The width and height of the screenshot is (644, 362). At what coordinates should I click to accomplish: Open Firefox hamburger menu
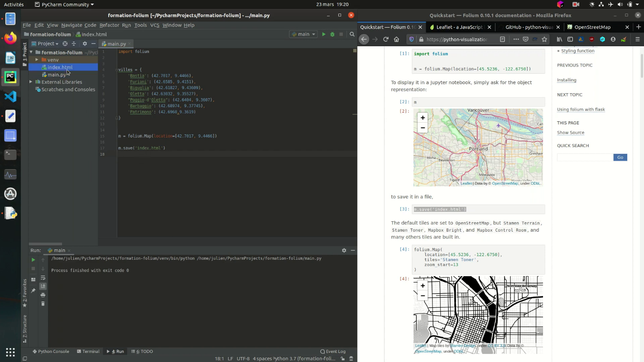point(638,39)
